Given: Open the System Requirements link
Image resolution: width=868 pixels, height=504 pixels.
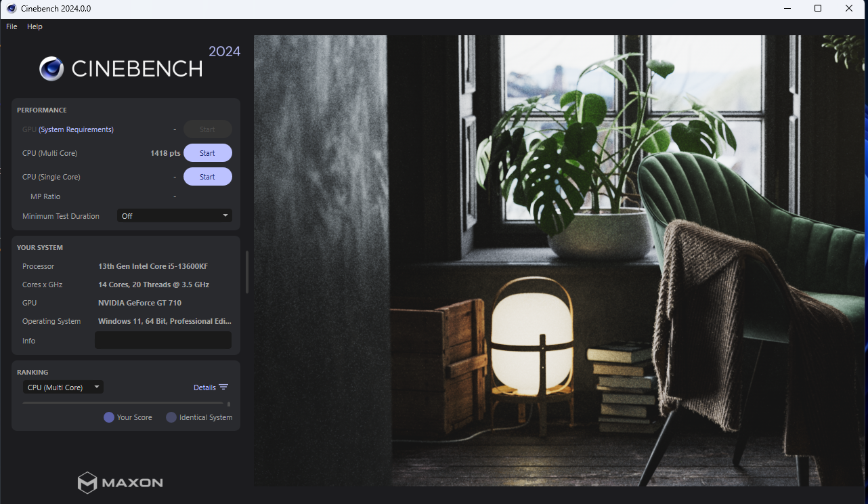Looking at the screenshot, I should pyautogui.click(x=76, y=129).
